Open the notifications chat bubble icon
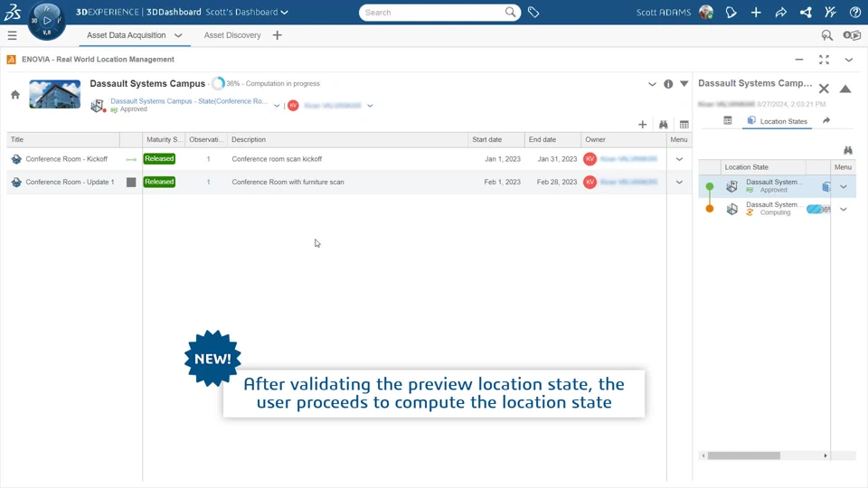 (x=731, y=12)
